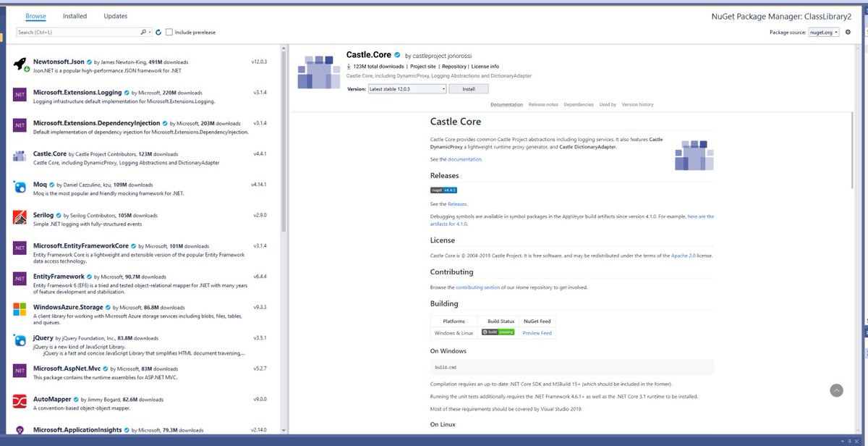Select the jQuery package name
This screenshot has height=446, width=868.
[43, 338]
